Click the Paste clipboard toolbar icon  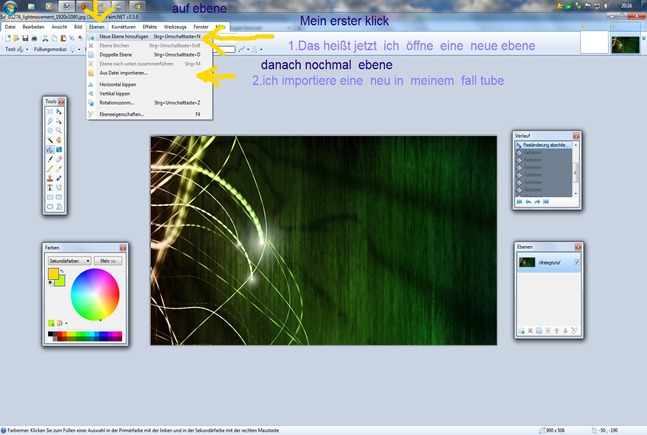(63, 38)
